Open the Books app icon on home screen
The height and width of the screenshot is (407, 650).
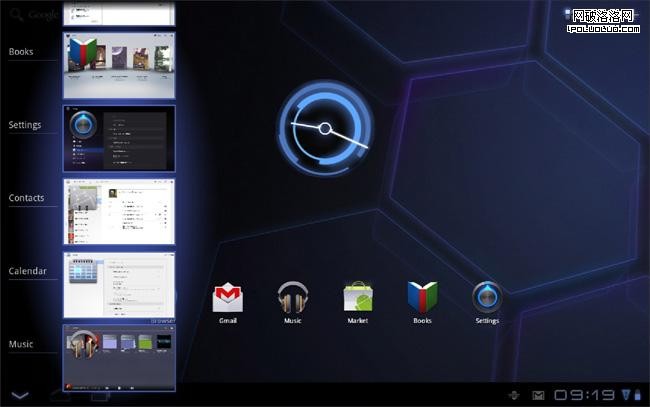coord(422,298)
